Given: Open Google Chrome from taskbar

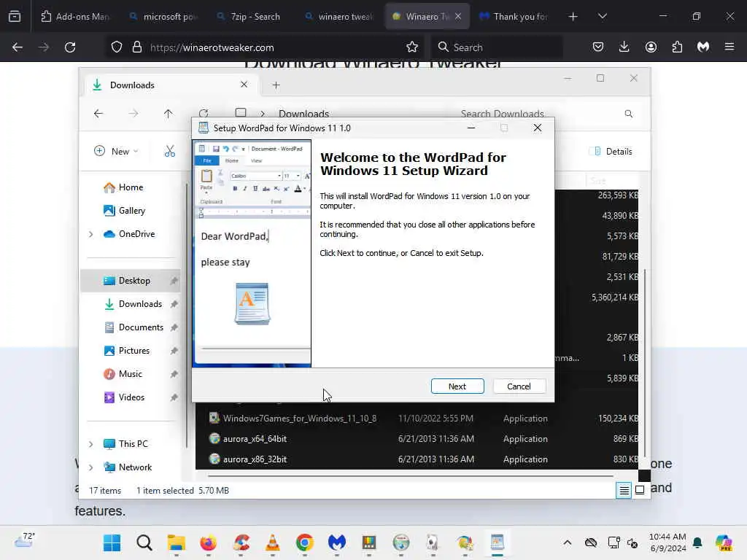Looking at the screenshot, I should pos(304,542).
